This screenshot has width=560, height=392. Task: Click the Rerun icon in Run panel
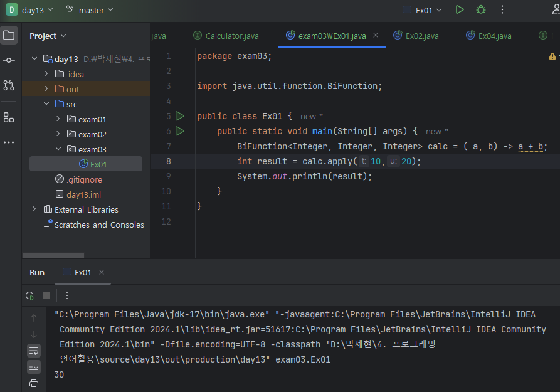(x=30, y=295)
